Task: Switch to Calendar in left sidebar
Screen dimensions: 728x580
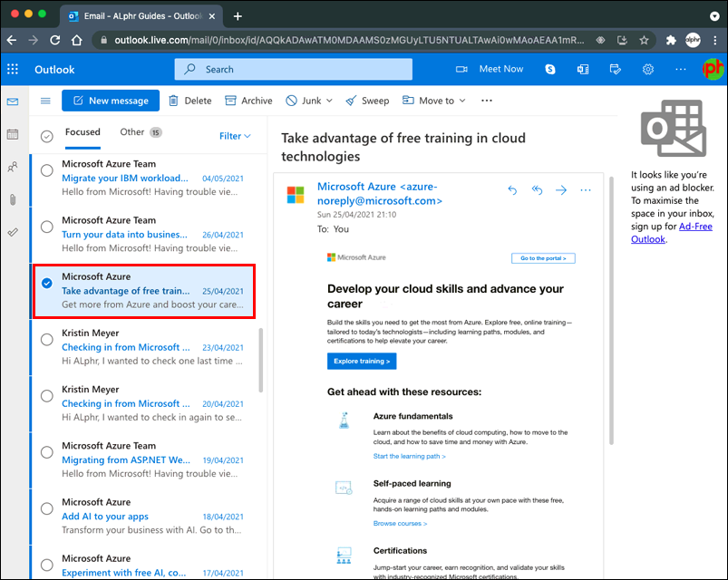Action: [x=13, y=134]
